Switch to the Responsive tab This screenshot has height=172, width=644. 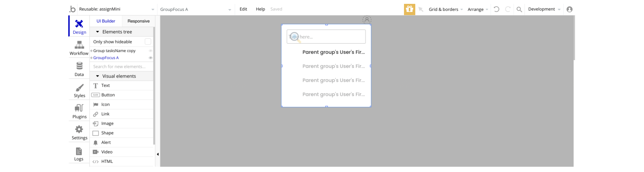tap(138, 21)
